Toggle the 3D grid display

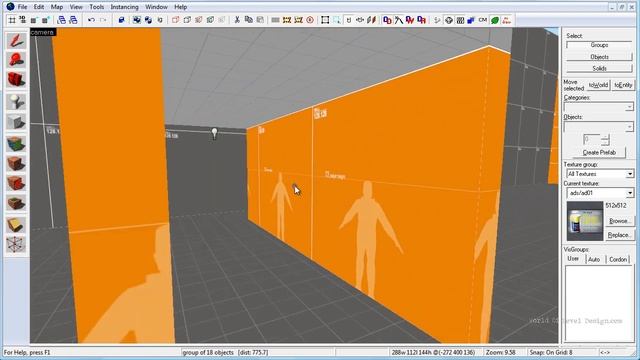coord(23,20)
